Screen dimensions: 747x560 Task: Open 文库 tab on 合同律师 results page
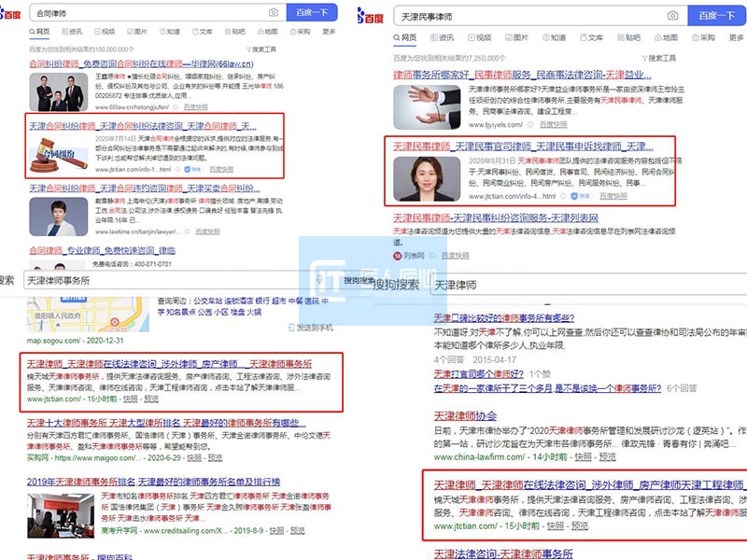pyautogui.click(x=203, y=32)
